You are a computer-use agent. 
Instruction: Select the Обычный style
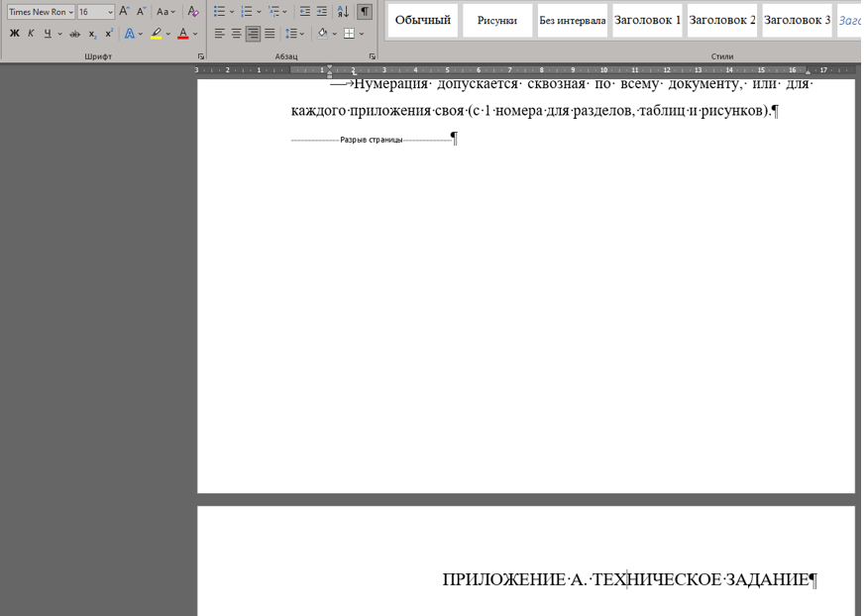pyautogui.click(x=423, y=20)
